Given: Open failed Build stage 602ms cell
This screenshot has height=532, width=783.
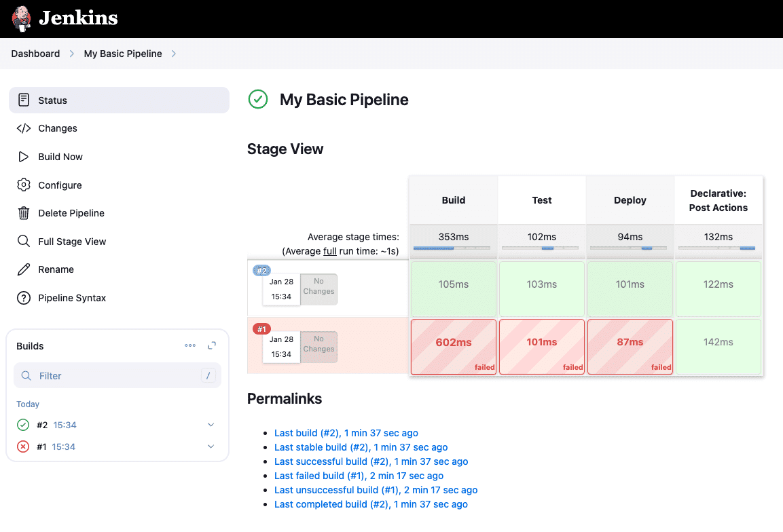Looking at the screenshot, I should 454,347.
